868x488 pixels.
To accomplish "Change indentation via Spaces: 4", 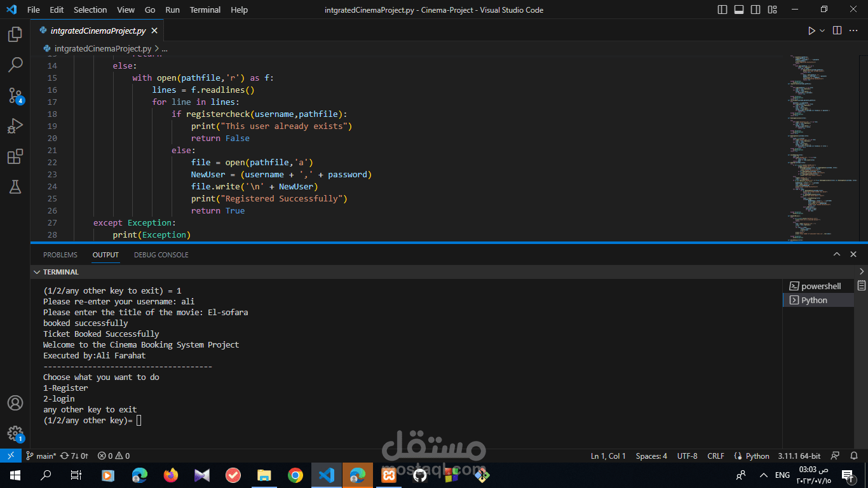I will point(651,456).
